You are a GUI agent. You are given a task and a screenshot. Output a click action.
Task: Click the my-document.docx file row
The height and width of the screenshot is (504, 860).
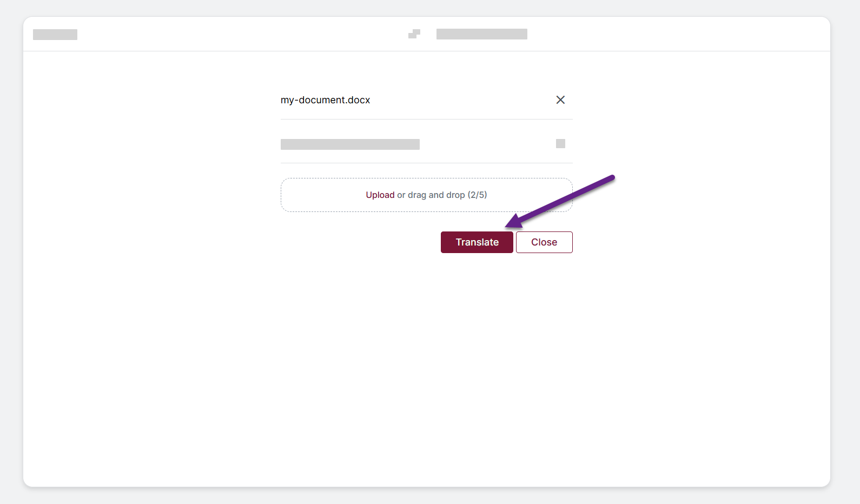[426, 100]
